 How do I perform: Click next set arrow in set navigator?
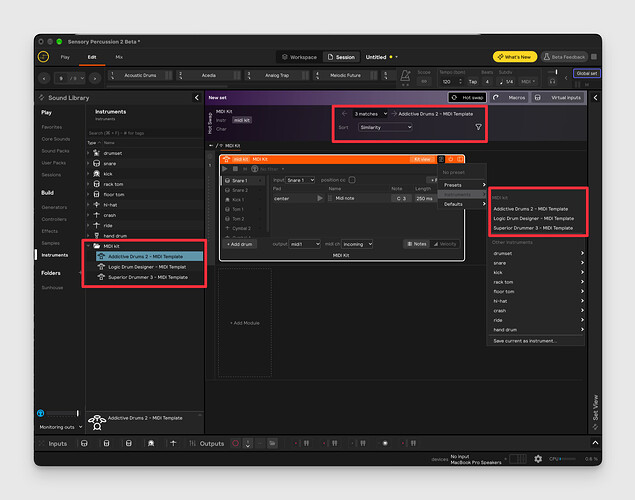coord(95,78)
